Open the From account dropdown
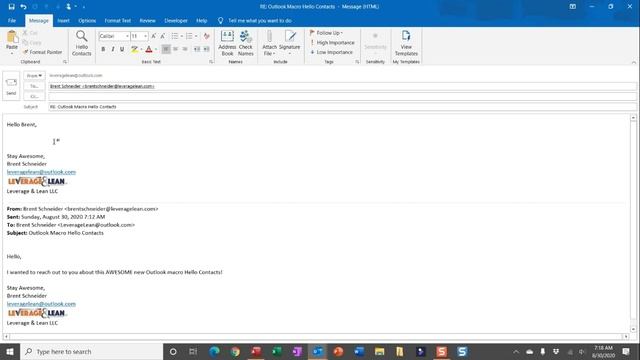Screen dimensions: 640x360 click(x=34, y=76)
